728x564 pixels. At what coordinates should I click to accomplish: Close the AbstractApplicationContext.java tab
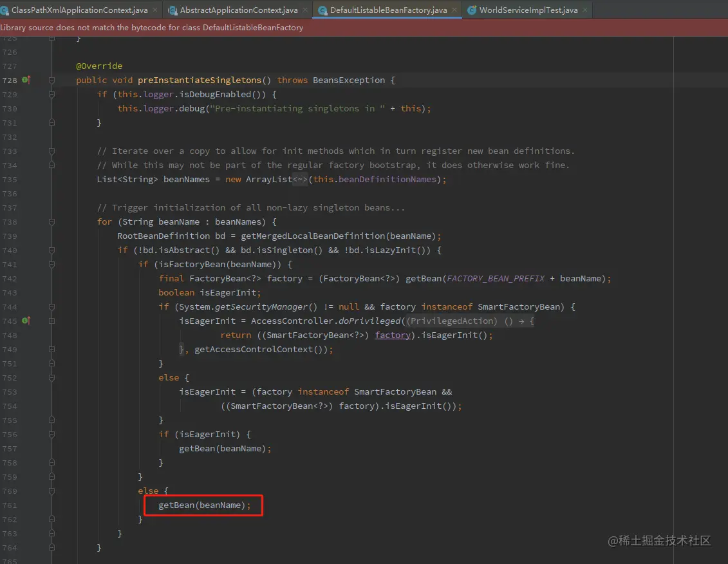click(x=304, y=10)
